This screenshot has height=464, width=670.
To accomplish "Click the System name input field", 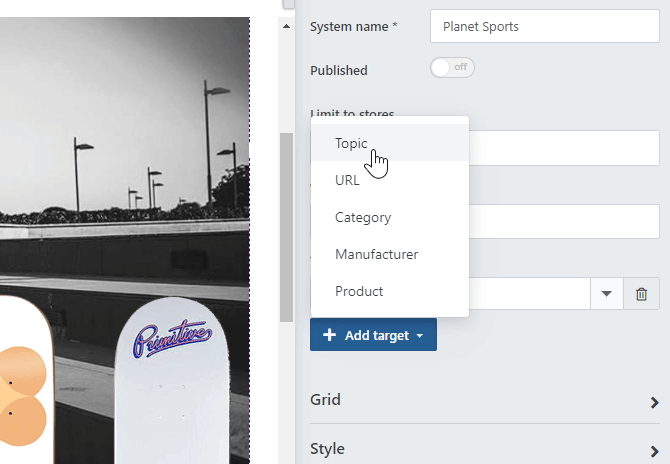I will (x=544, y=27).
